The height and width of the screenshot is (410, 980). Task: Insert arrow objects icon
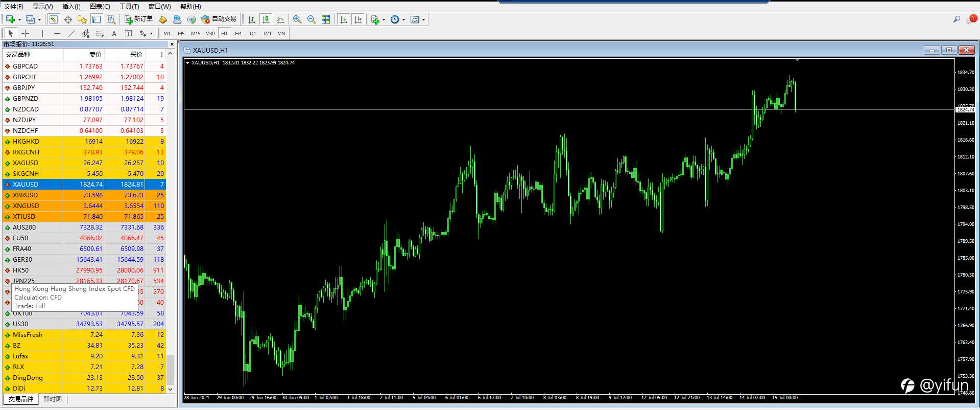pyautogui.click(x=142, y=33)
